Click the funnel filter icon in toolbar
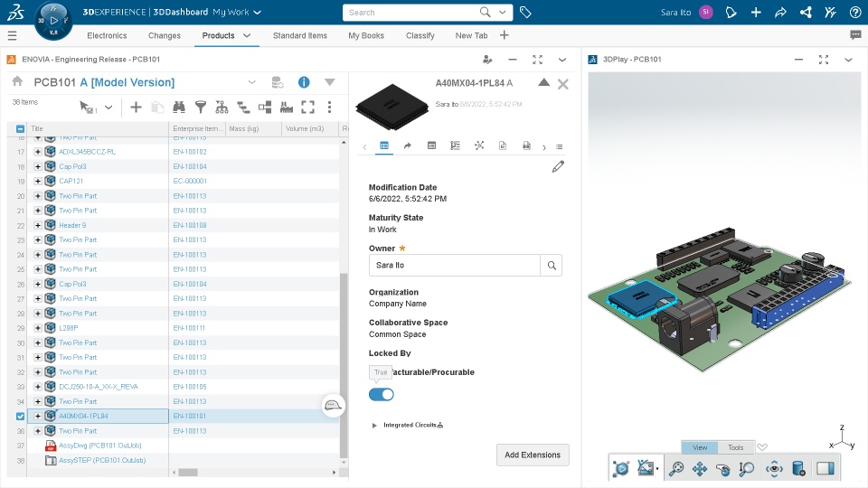 click(x=201, y=108)
